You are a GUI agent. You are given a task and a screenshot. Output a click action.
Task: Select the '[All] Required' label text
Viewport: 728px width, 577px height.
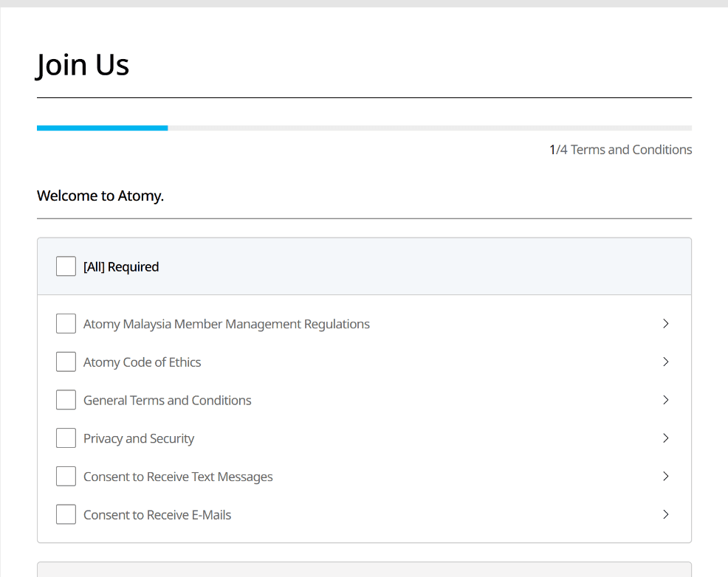click(x=121, y=267)
